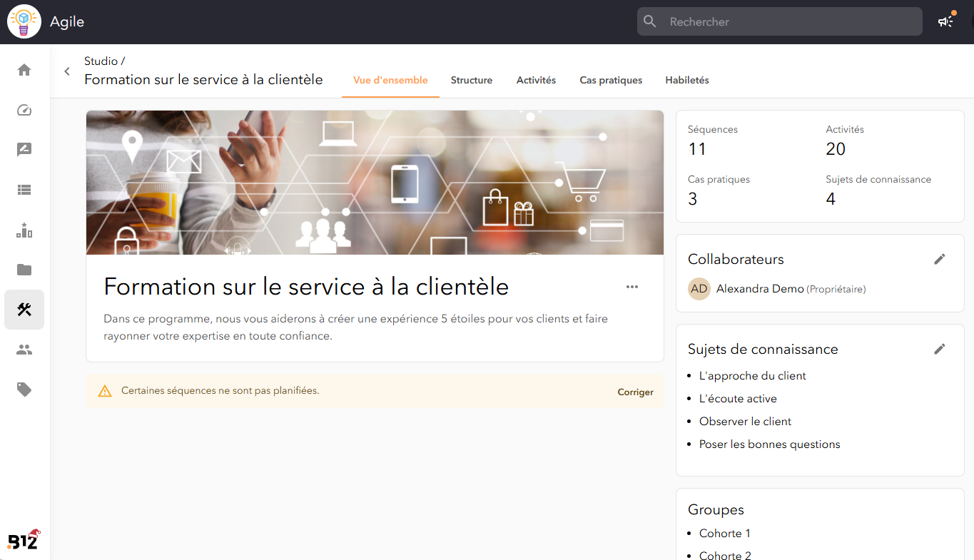This screenshot has height=560, width=974.
Task: Click the program banner image
Action: 375,183
